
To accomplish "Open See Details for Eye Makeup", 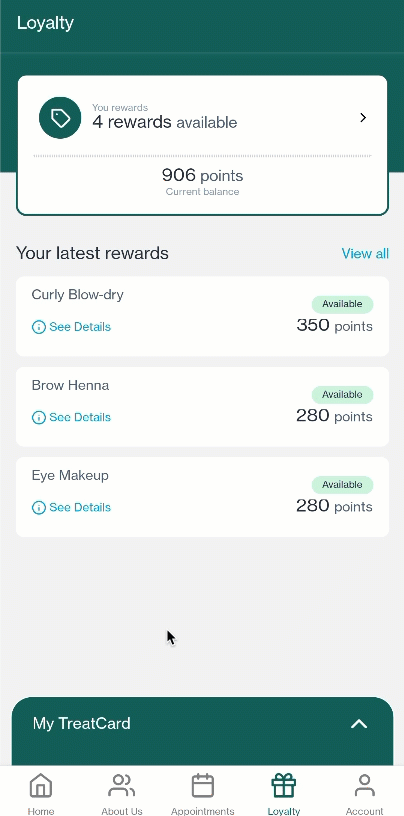I will [80, 507].
